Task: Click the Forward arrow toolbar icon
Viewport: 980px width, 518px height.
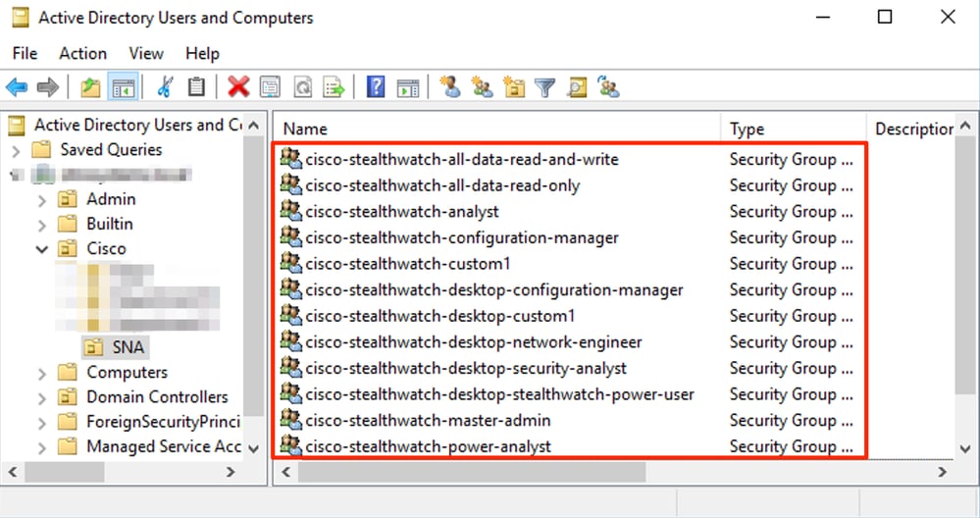Action: click(x=48, y=87)
